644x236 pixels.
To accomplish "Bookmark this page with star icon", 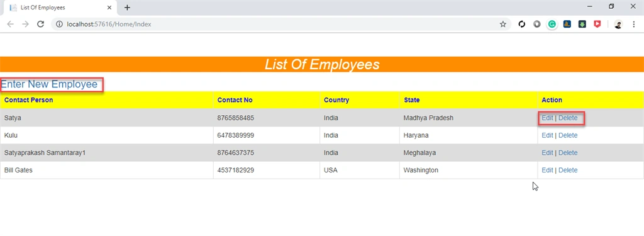I will 502,25.
